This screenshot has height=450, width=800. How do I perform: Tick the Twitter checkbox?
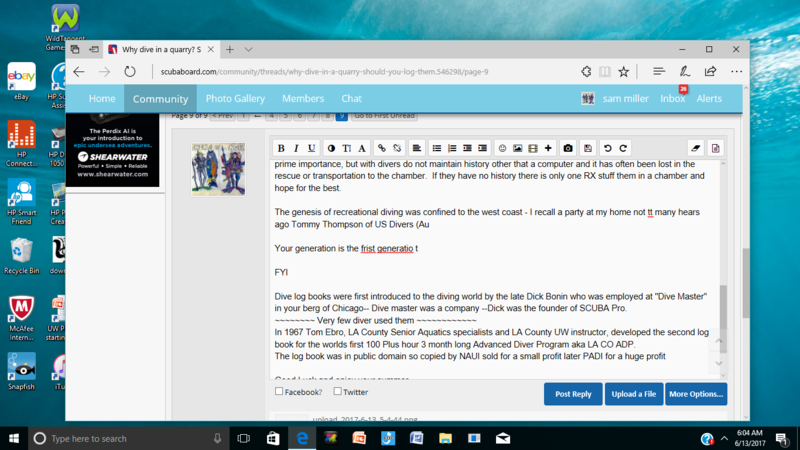tap(338, 392)
